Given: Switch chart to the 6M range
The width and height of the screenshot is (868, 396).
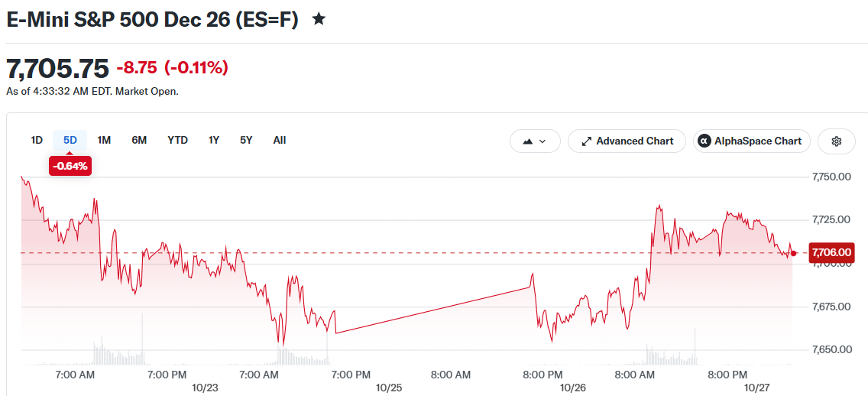Looking at the screenshot, I should click(x=139, y=140).
